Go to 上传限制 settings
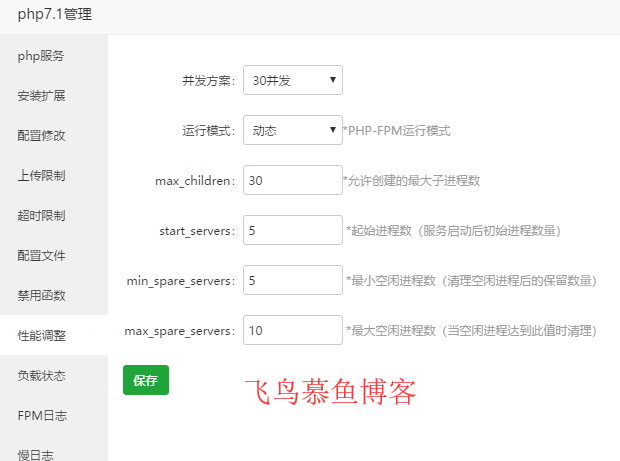 tap(41, 176)
